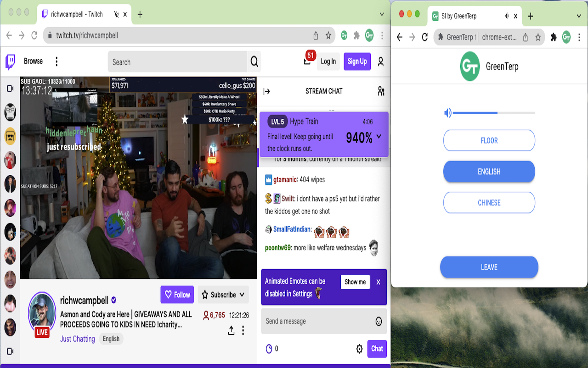Click the GreenTerp volume speaker icon
This screenshot has height=368, width=588.
click(447, 113)
